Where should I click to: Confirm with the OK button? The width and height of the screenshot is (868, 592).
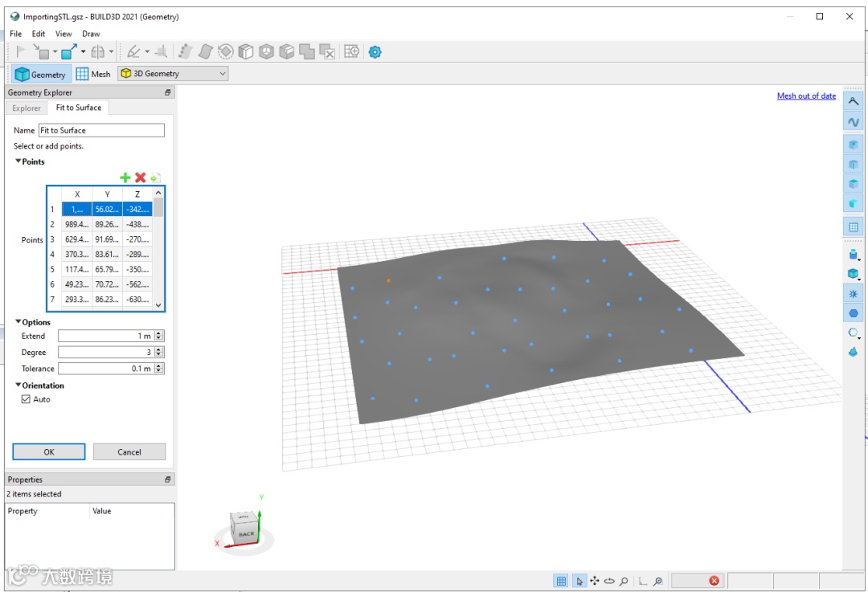pyautogui.click(x=49, y=452)
